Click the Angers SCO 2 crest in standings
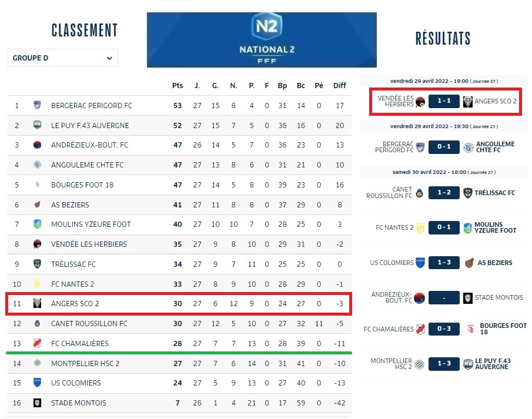 point(37,303)
